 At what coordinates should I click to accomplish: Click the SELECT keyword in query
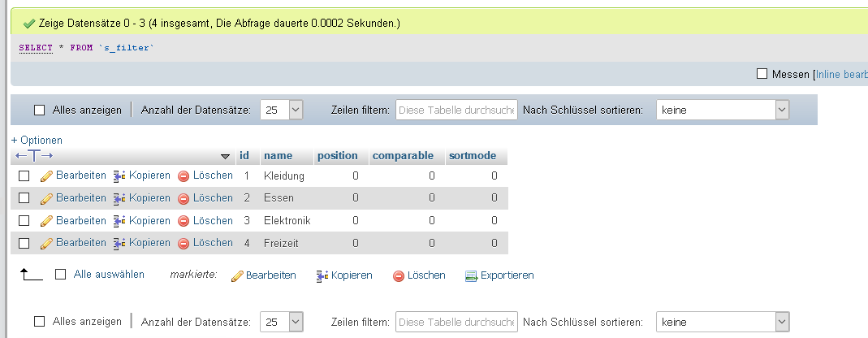36,48
